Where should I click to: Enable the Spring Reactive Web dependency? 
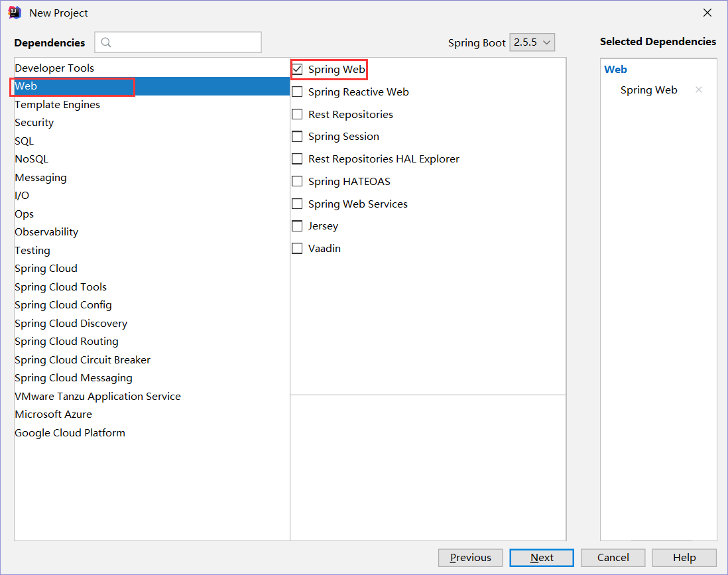pyautogui.click(x=297, y=92)
